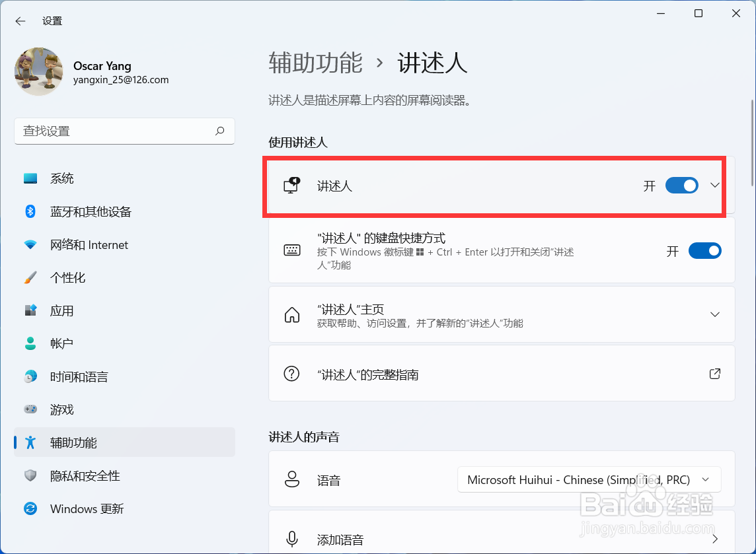
Task: Open the '讲述人的完整指南' external link icon
Action: [x=714, y=373]
